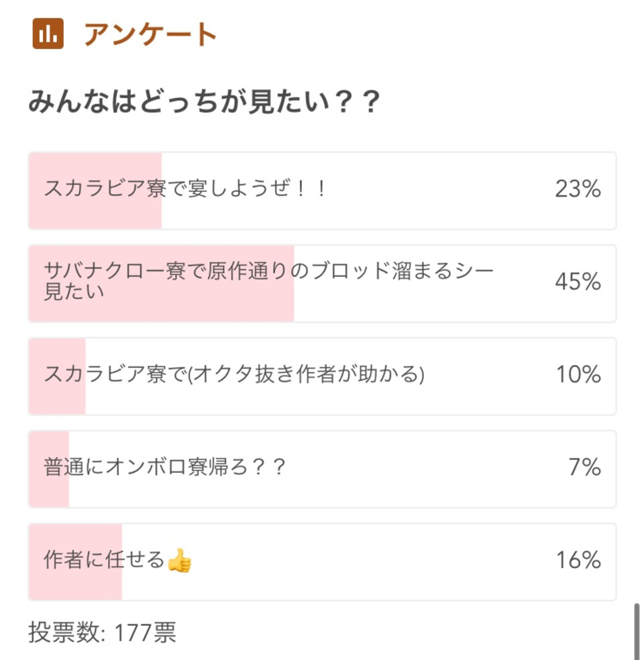Click the vote count '投票数: 177票'

[102, 632]
